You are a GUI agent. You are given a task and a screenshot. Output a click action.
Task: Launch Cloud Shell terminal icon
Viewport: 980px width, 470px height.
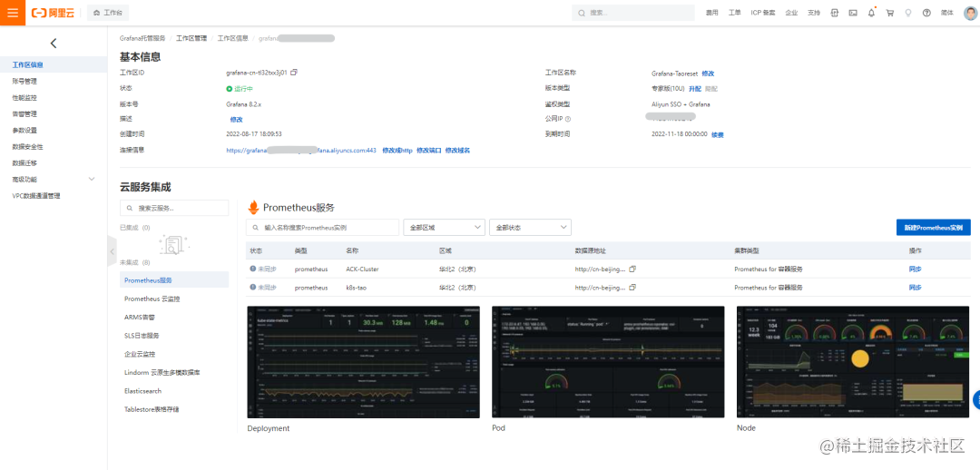[852, 13]
